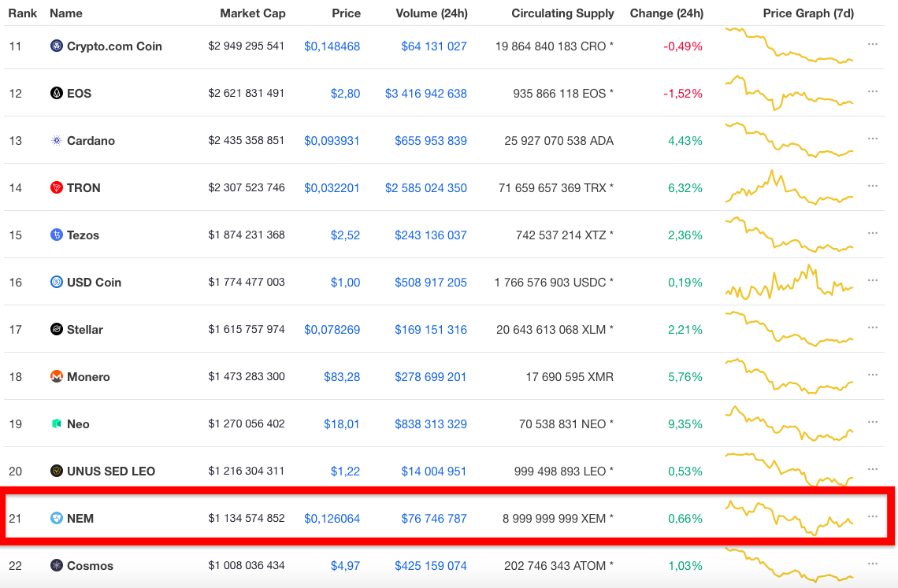Click Stellar market cap $1 615 757 974
Viewport: 898px width, 588px height.
point(247,329)
